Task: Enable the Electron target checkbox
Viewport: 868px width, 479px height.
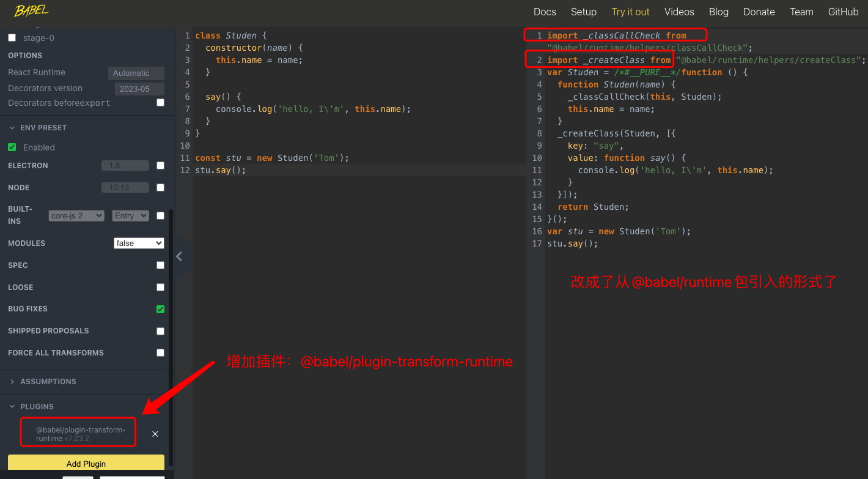Action: click(x=160, y=166)
